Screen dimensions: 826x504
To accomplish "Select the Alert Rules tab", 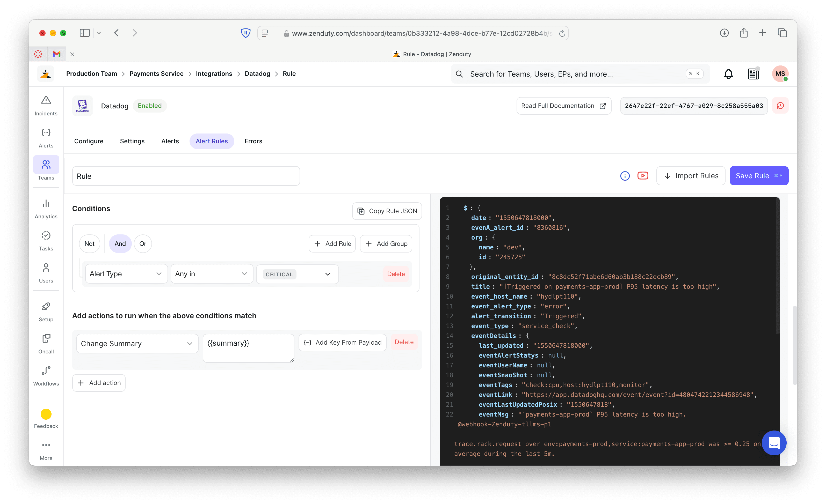I will click(x=212, y=141).
